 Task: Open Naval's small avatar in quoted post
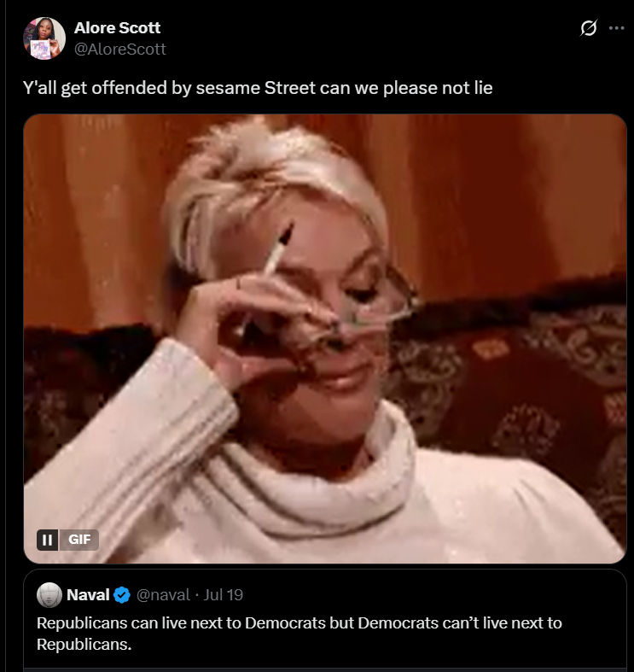click(49, 595)
